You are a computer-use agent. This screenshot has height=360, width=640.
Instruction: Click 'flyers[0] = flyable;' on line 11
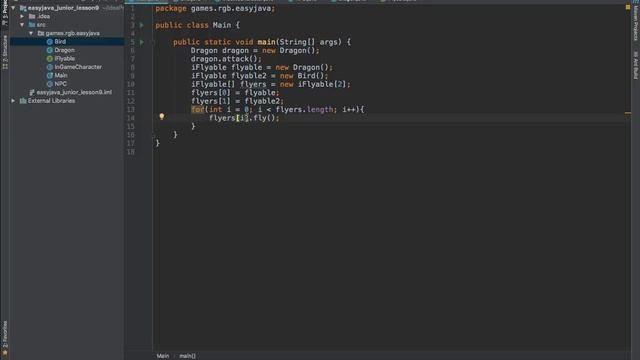[x=235, y=93]
